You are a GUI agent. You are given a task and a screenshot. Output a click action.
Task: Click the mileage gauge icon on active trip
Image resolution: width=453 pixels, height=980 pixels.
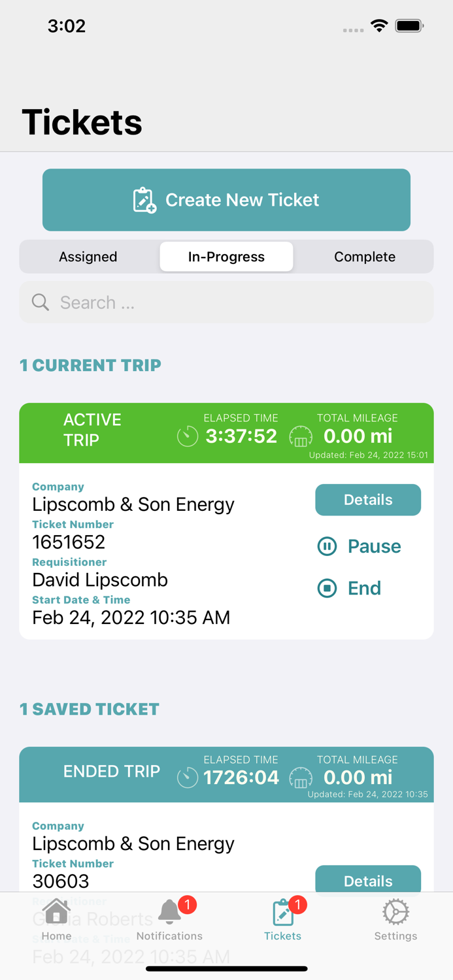(301, 438)
